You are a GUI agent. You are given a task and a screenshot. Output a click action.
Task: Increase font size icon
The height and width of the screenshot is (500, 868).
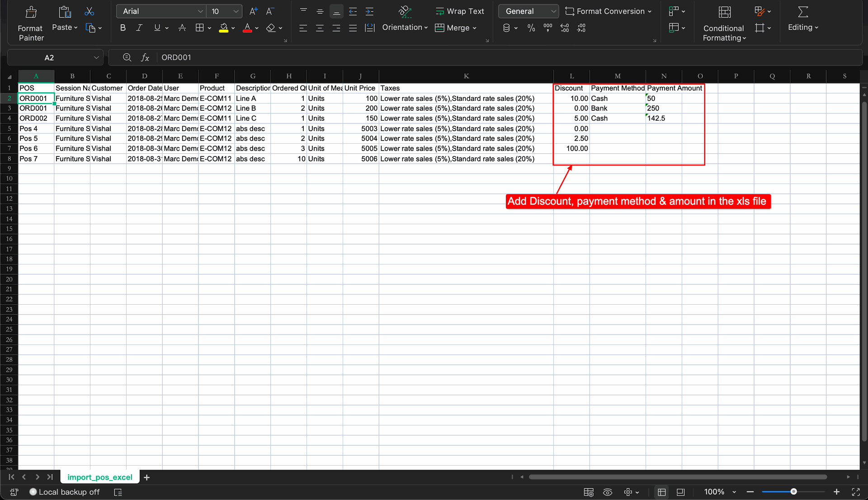click(x=254, y=11)
